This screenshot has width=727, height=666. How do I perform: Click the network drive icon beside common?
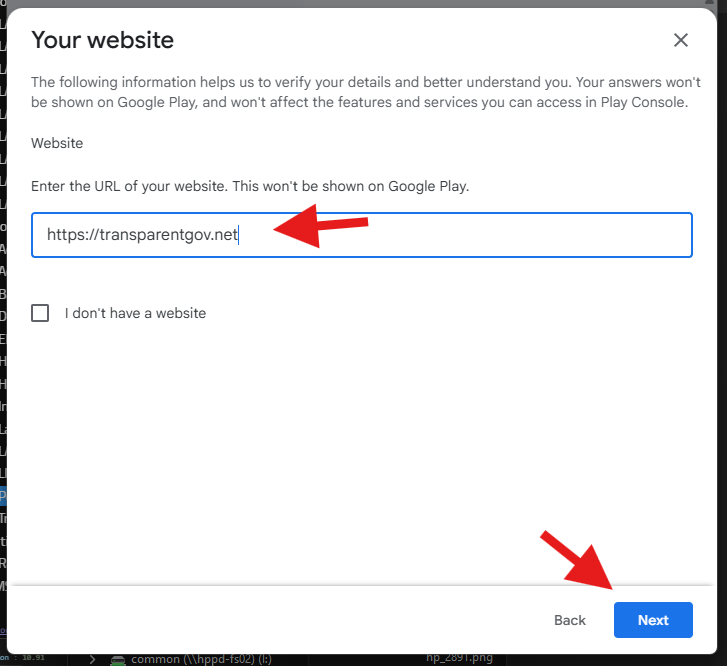(x=118, y=659)
